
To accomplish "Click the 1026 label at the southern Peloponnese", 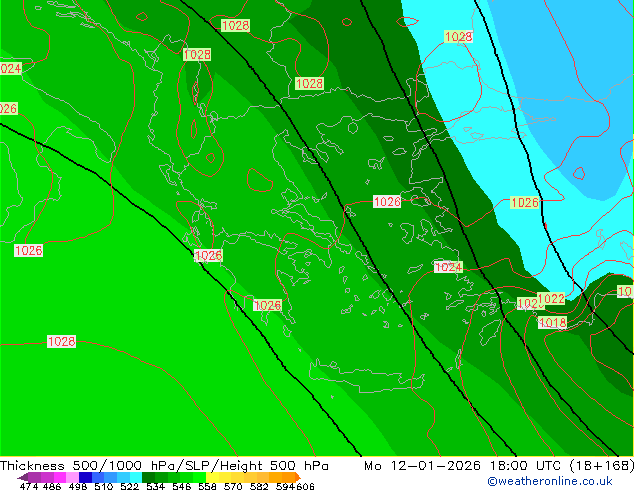I will point(267,305).
